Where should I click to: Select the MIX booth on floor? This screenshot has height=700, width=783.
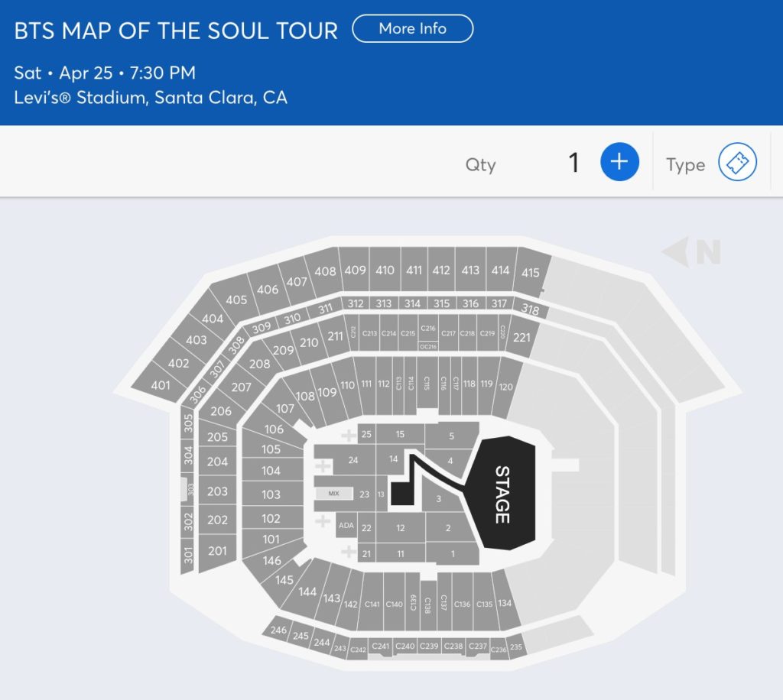click(334, 494)
